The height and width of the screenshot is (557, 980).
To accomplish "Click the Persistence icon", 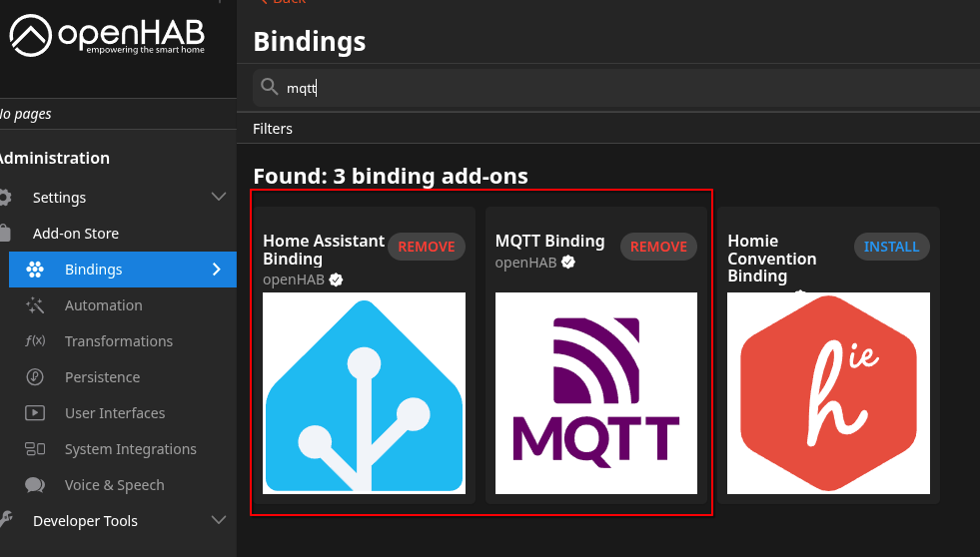I will tap(35, 377).
